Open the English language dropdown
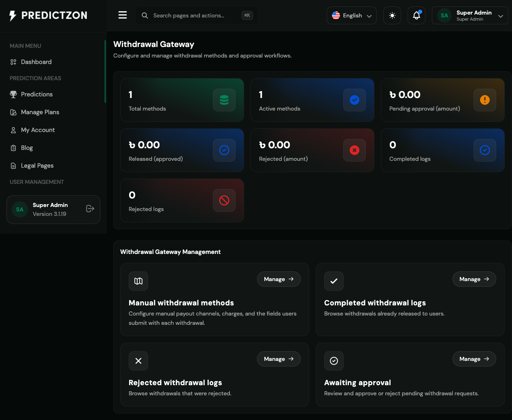The image size is (512, 420). [352, 15]
